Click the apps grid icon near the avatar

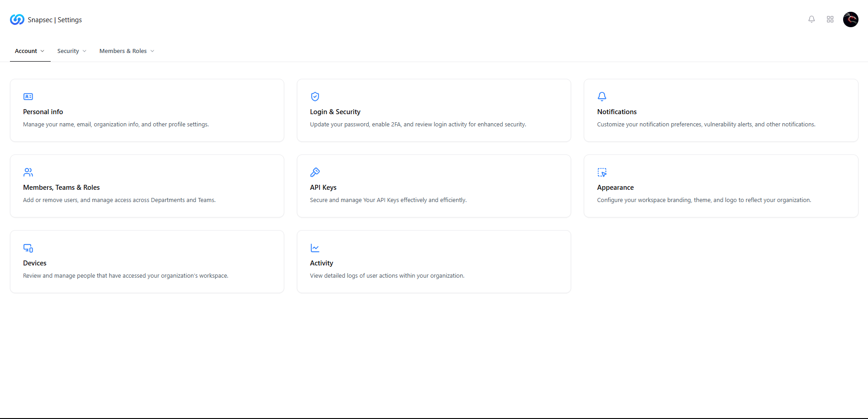tap(830, 19)
